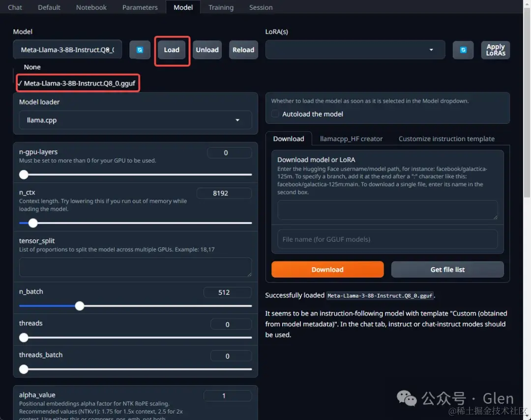Open Customize instruction template tab
This screenshot has width=531, height=420.
[x=446, y=139]
